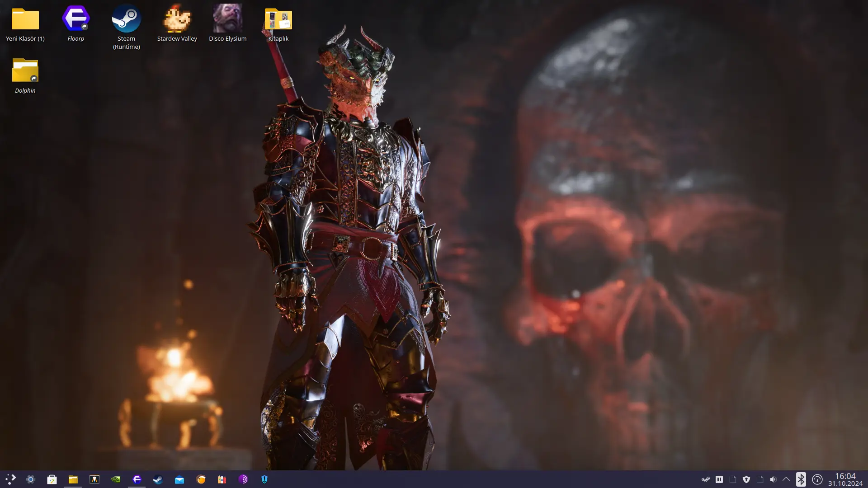Viewport: 868px width, 488px height.
Task: Open the shield with keyhole tray icon
Action: 746,479
